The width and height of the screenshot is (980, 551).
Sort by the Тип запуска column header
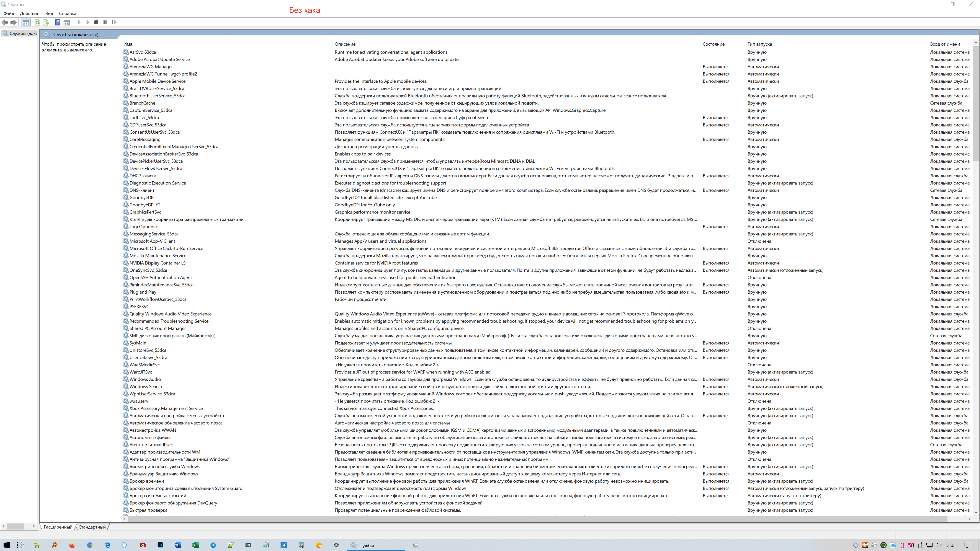(x=759, y=44)
